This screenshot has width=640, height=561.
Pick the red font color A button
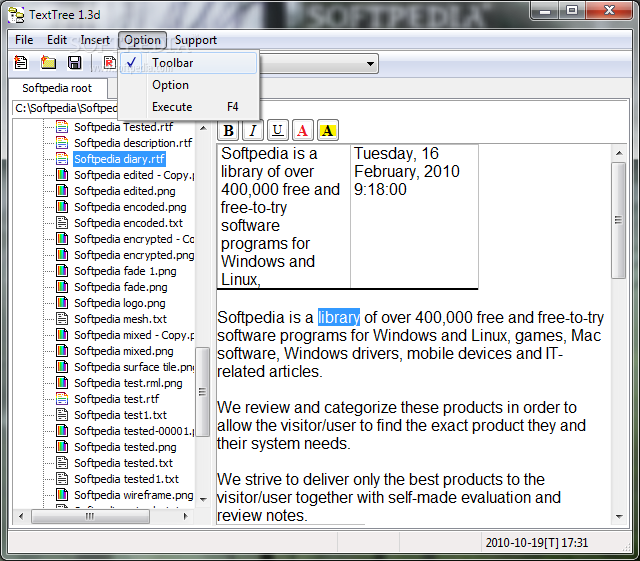point(302,131)
